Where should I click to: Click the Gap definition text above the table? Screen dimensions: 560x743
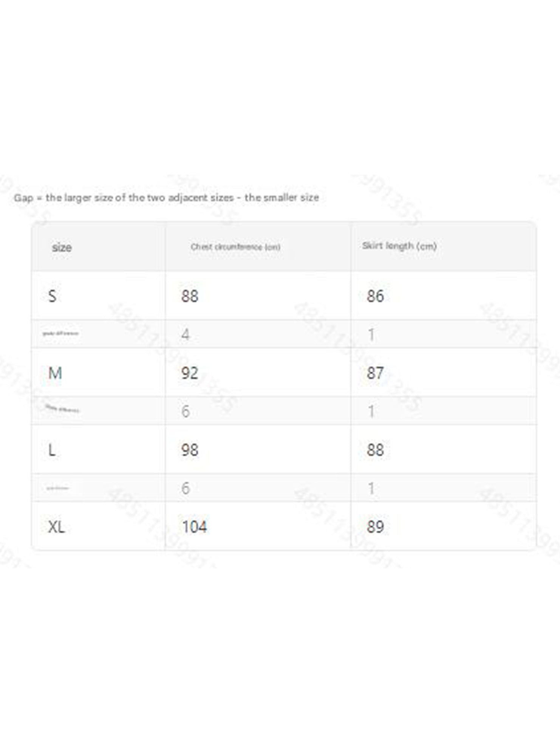click(166, 198)
